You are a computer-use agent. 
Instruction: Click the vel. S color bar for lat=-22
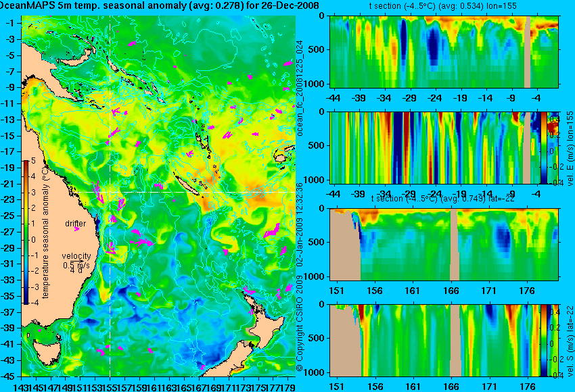544,341
